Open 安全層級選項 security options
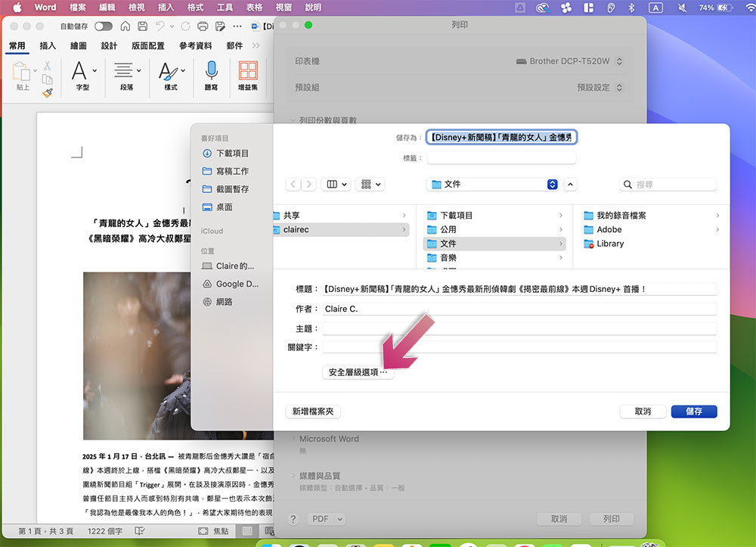Image resolution: width=756 pixels, height=547 pixels. click(358, 372)
